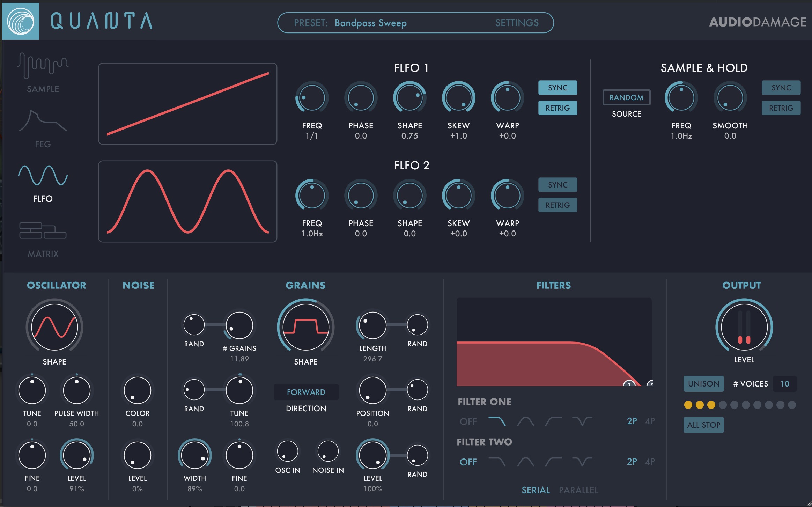
Task: Open the preset menu Bandpass Sweep
Action: pos(370,23)
